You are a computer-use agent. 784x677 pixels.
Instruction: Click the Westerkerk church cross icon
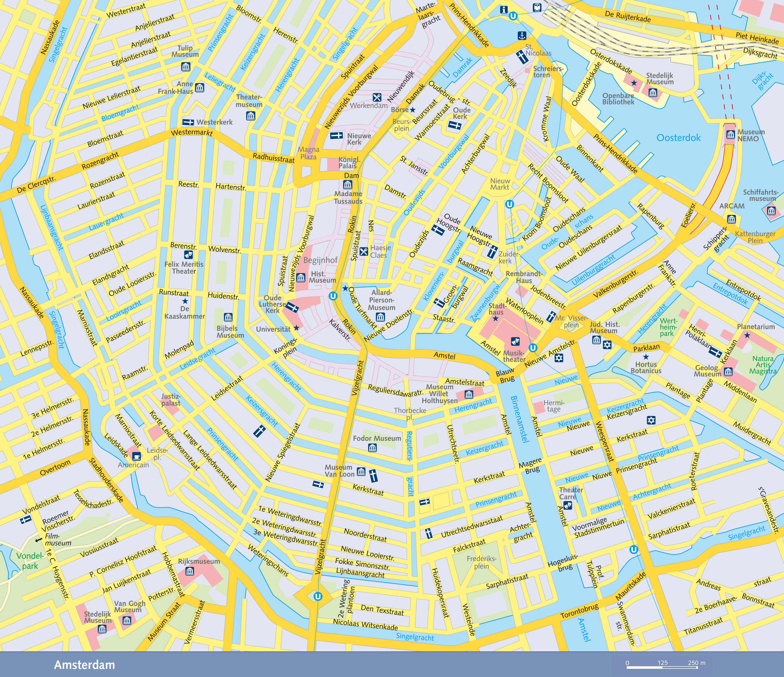click(x=188, y=122)
